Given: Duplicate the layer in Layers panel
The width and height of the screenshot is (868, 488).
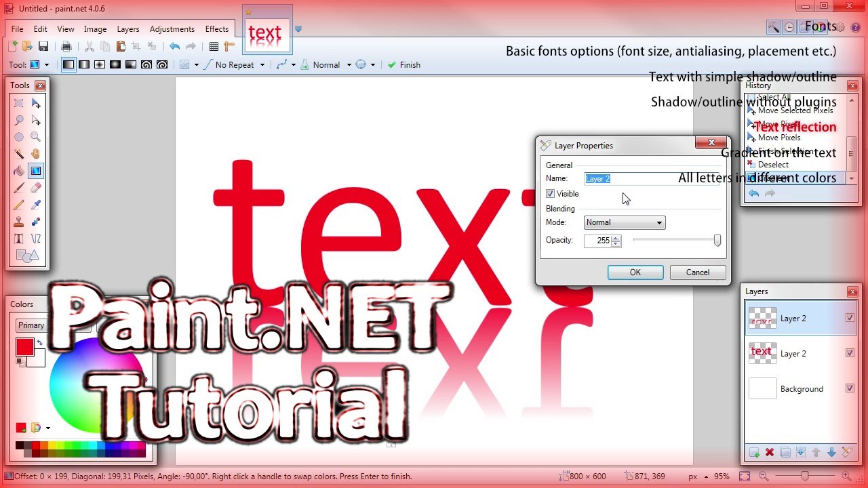Looking at the screenshot, I should click(x=785, y=452).
